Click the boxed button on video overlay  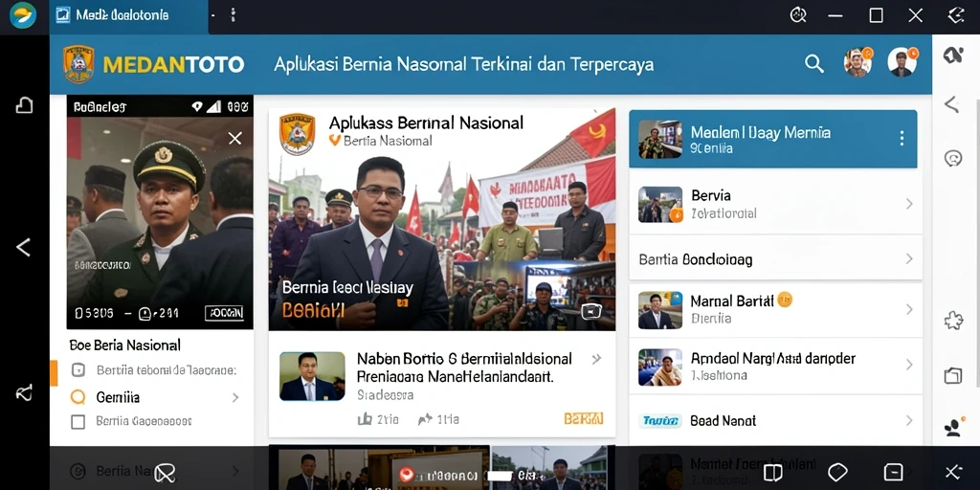pos(224,313)
